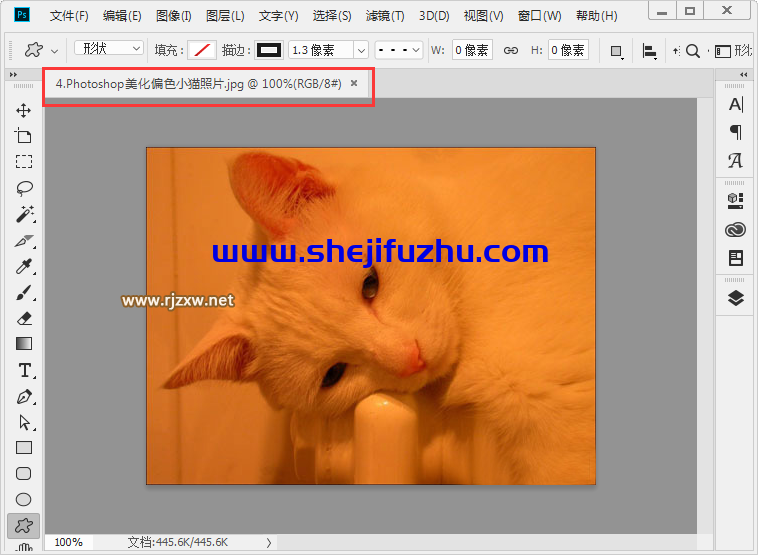Open the dashed stroke type dropdown

coord(399,50)
